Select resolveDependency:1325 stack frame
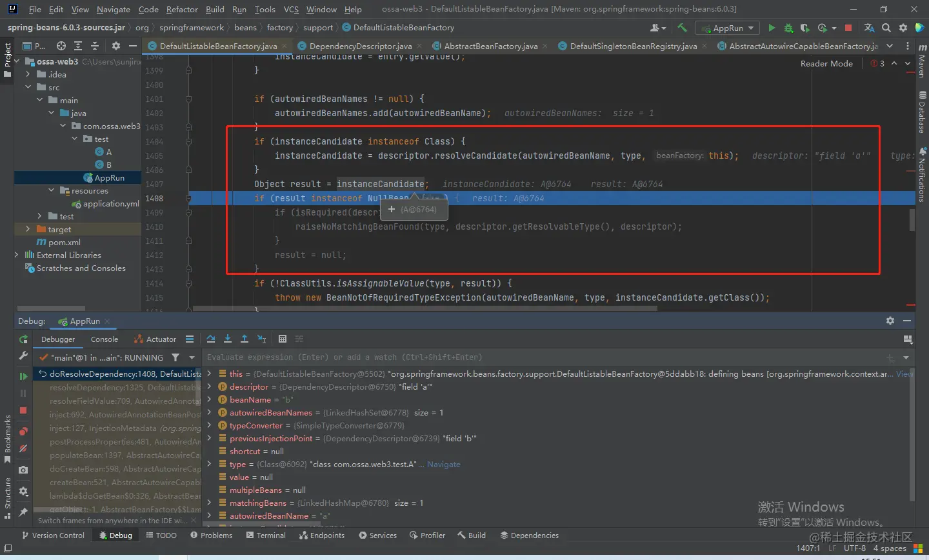 pos(125,388)
